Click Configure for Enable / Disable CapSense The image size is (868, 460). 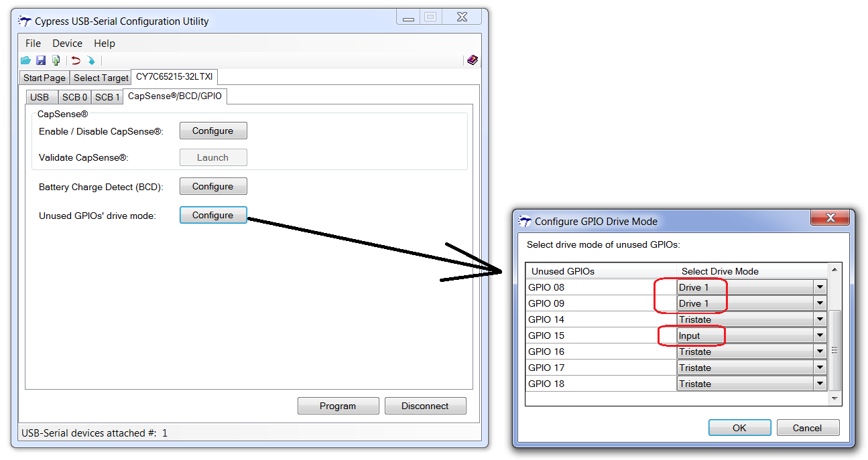tap(213, 131)
